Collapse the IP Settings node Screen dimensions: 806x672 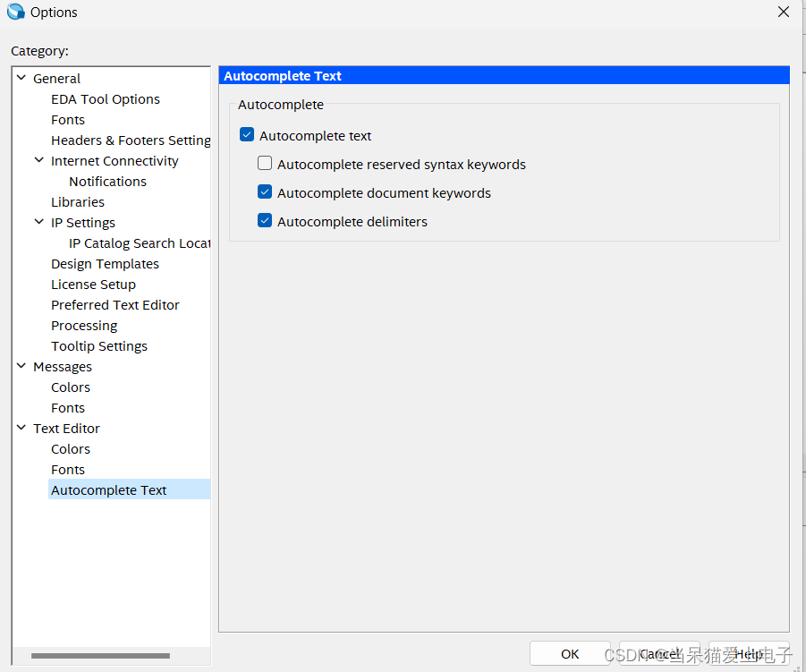tap(39, 222)
